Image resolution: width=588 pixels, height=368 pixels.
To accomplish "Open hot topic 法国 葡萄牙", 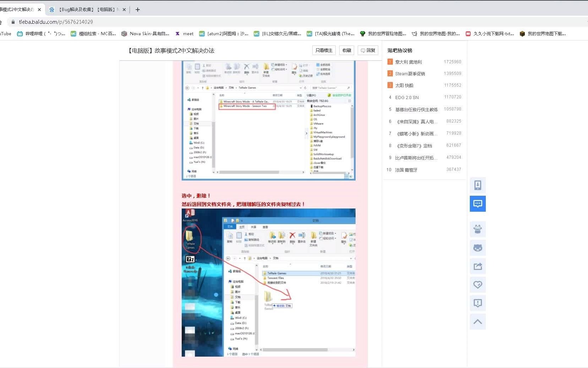I will [x=406, y=170].
